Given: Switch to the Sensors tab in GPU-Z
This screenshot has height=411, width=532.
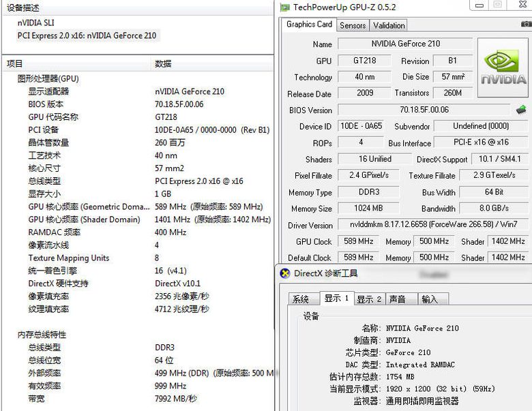Looking at the screenshot, I should [x=353, y=25].
